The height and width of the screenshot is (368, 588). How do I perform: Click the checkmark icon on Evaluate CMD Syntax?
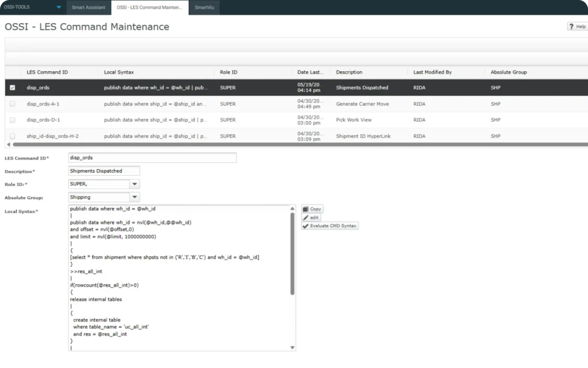click(305, 226)
